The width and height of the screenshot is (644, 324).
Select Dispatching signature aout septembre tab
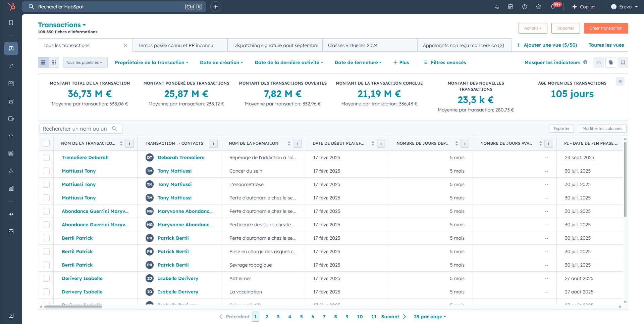click(x=275, y=45)
